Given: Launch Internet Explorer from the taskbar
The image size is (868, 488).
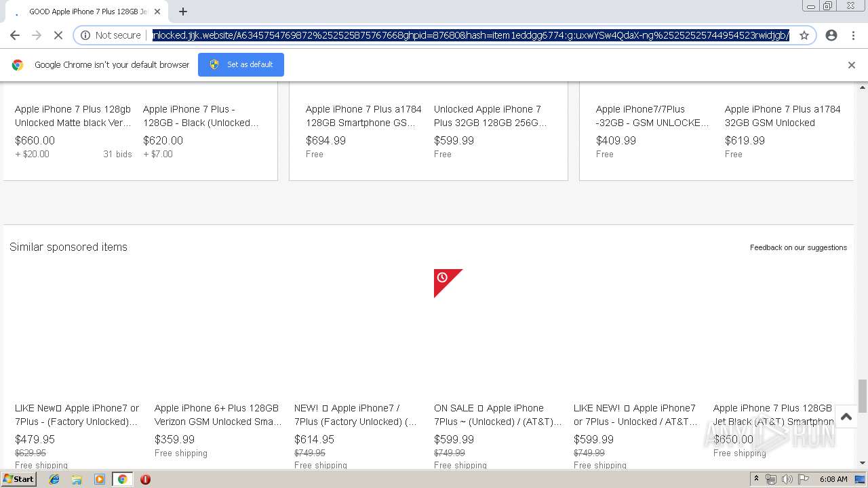Looking at the screenshot, I should tap(54, 479).
